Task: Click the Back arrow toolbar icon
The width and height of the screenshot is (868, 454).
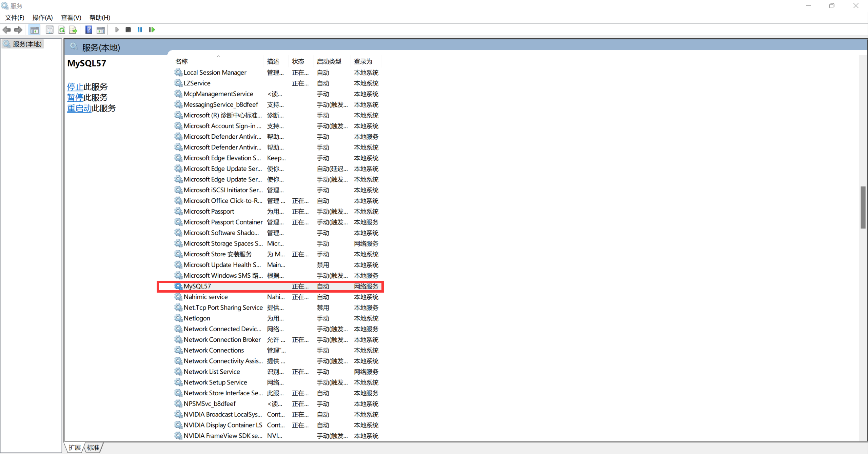Action: click(x=6, y=30)
